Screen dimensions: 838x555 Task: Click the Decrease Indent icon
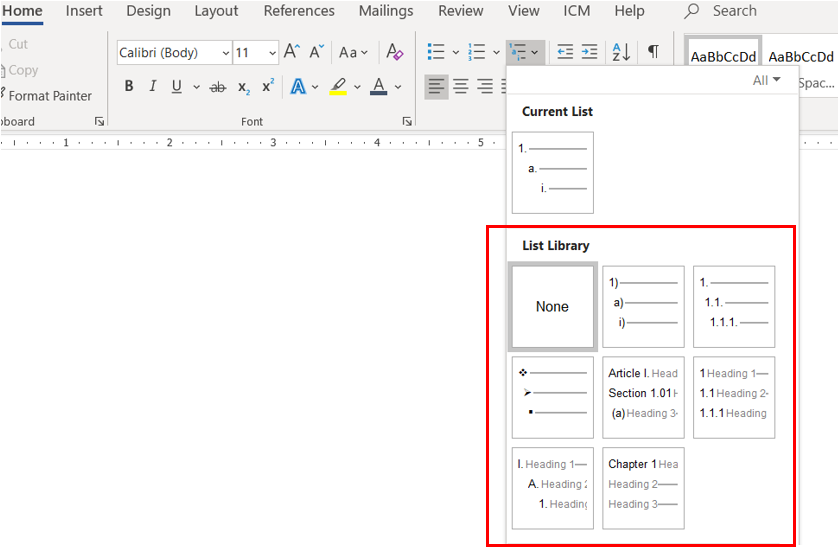[x=565, y=52]
